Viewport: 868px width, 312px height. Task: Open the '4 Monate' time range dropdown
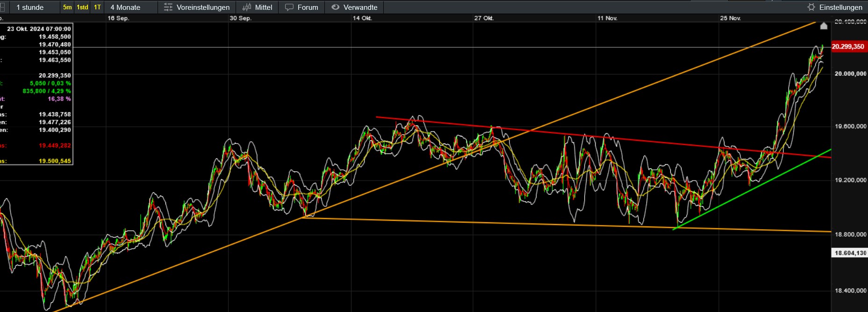coord(131,7)
